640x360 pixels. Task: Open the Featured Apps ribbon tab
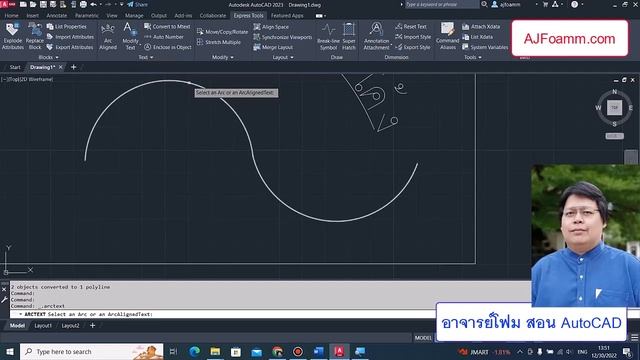tap(287, 16)
